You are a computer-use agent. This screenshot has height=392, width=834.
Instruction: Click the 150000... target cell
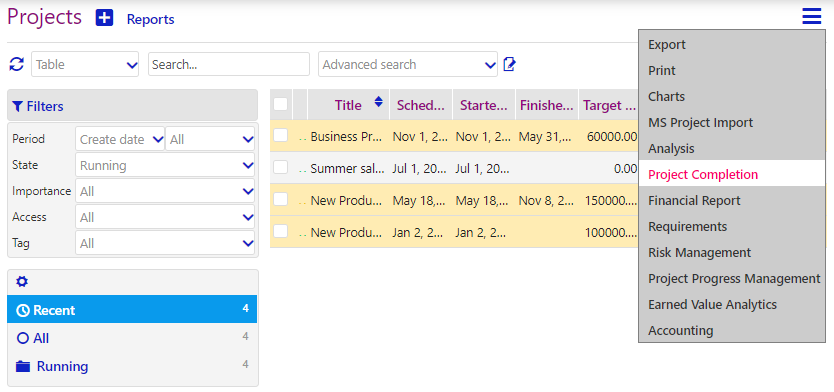611,201
